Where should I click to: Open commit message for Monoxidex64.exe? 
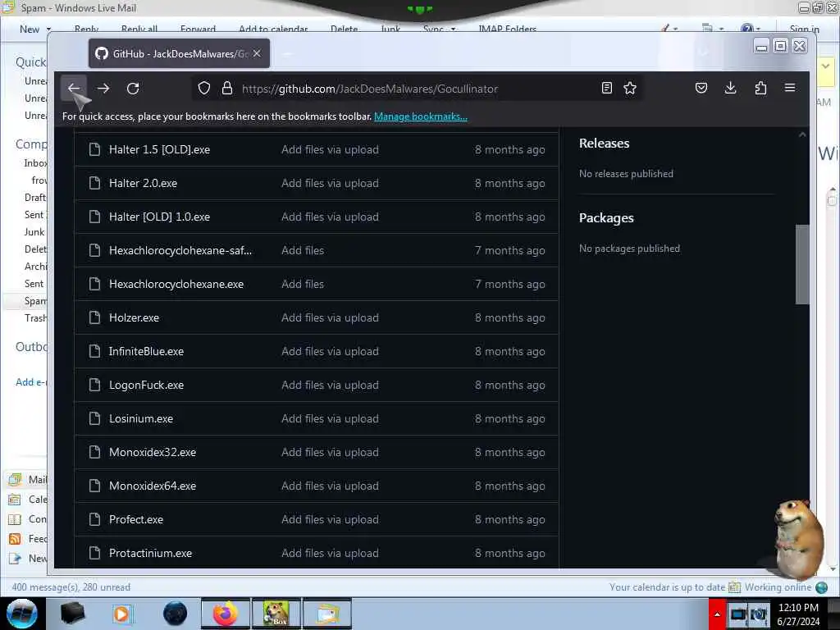coord(330,486)
